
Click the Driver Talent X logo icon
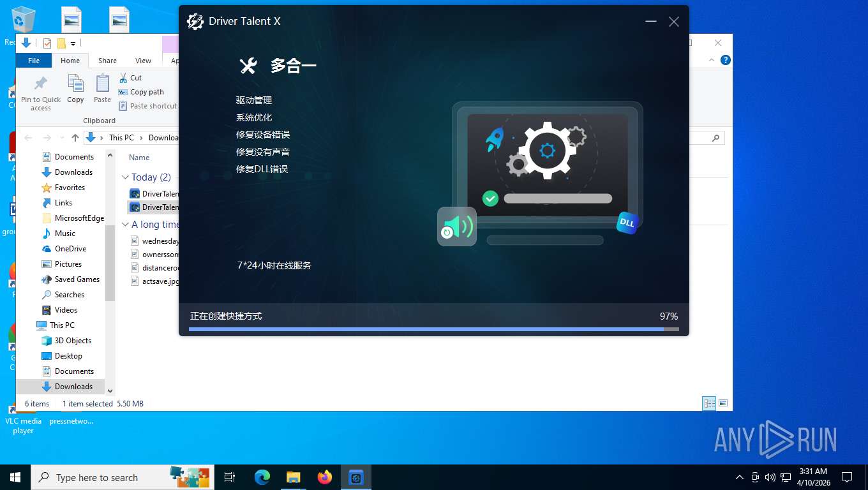195,21
